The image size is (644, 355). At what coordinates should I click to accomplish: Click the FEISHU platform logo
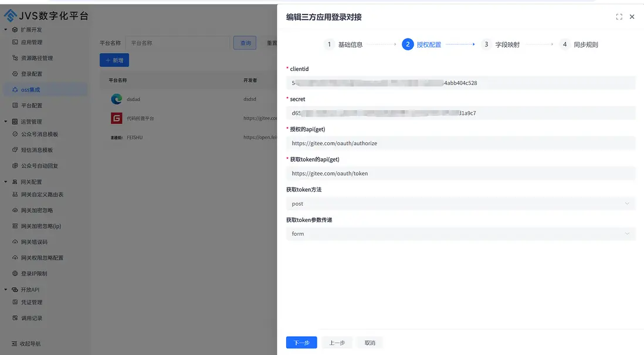coord(117,138)
